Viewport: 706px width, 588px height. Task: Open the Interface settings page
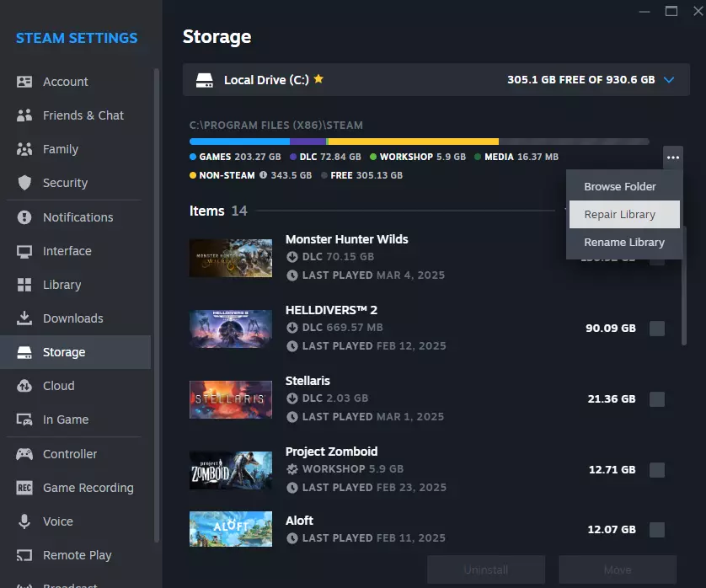pos(67,251)
